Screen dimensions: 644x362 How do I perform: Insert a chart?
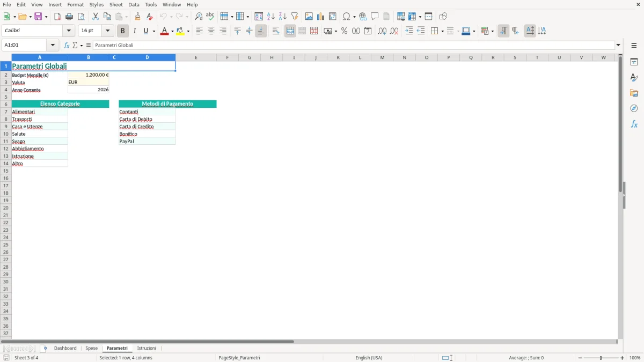tap(321, 17)
